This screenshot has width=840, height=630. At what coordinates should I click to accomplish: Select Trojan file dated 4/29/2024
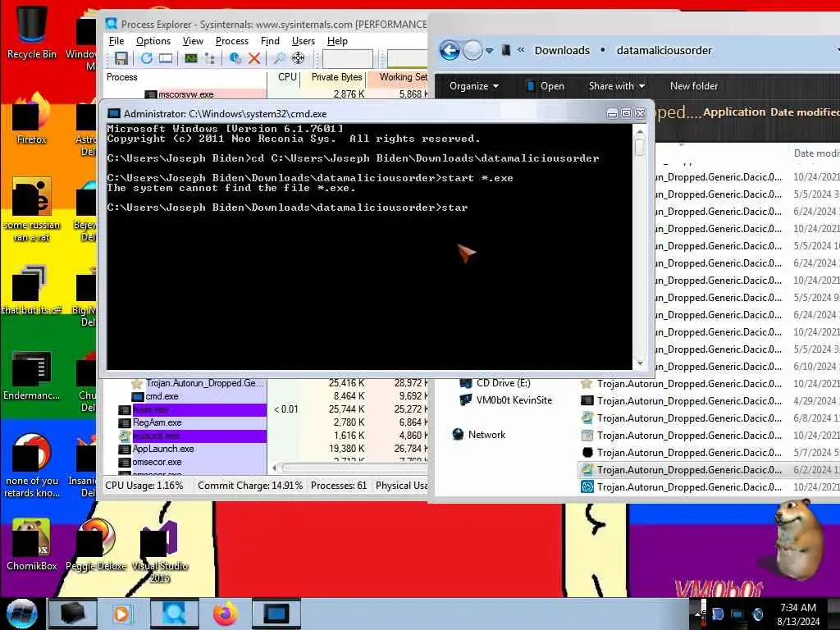tap(710, 401)
